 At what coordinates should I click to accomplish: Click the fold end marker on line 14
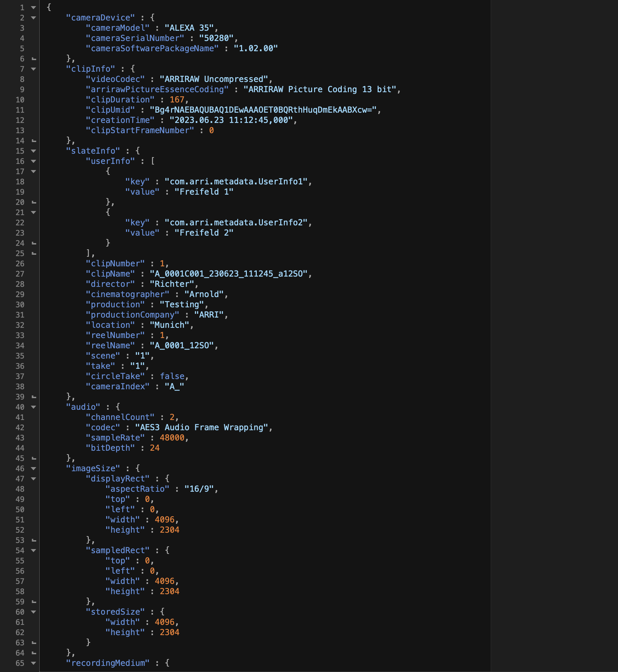point(34,141)
